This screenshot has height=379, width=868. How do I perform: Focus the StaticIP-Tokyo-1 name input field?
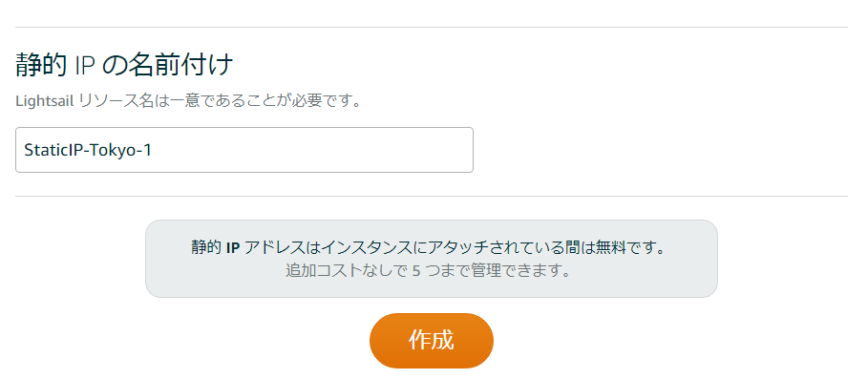[244, 150]
